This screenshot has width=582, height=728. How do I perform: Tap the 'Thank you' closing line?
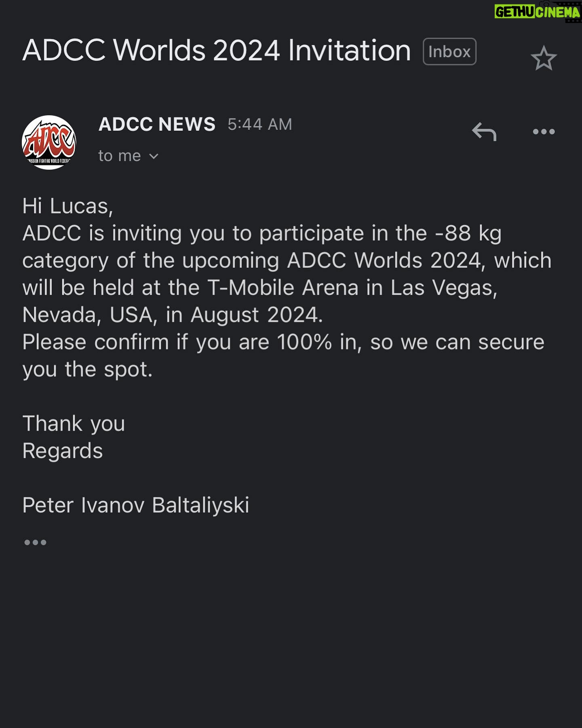74,424
